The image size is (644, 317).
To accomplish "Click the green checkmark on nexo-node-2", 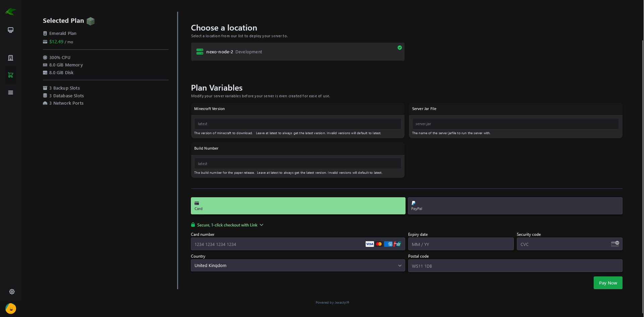I will click(399, 48).
